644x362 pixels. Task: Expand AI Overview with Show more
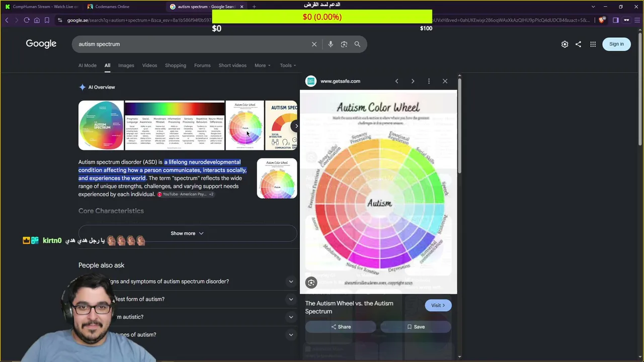click(187, 233)
